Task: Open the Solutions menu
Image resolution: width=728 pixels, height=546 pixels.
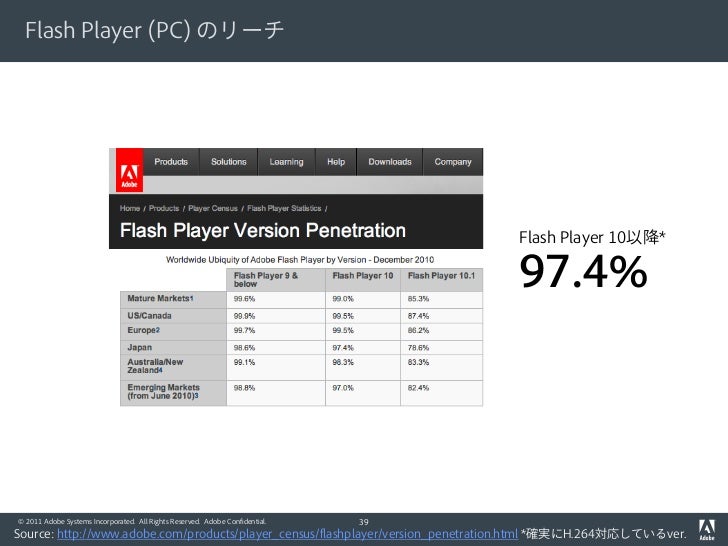Action: point(228,162)
